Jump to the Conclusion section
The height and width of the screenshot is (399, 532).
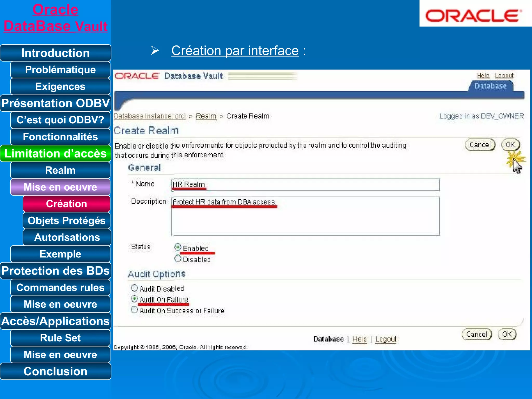[55, 371]
